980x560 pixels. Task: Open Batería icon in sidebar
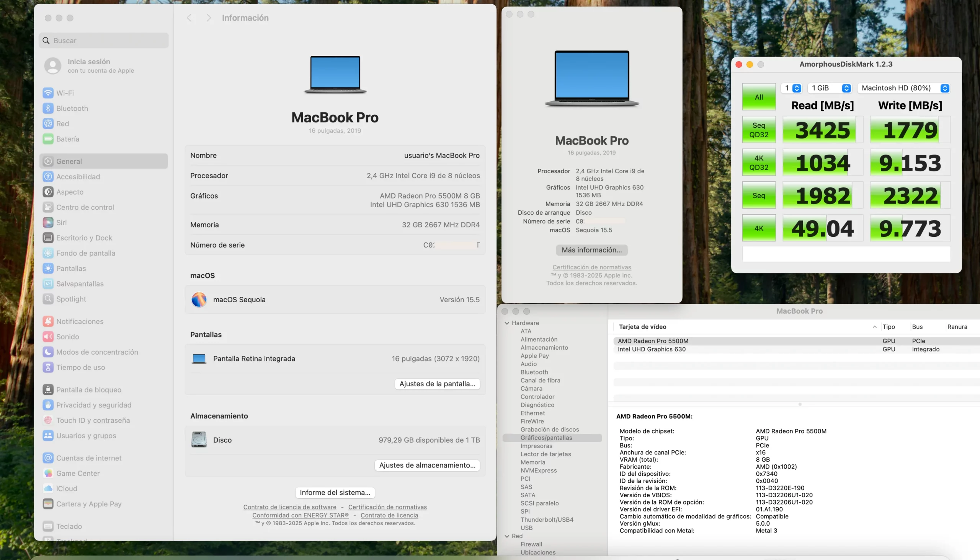[48, 139]
